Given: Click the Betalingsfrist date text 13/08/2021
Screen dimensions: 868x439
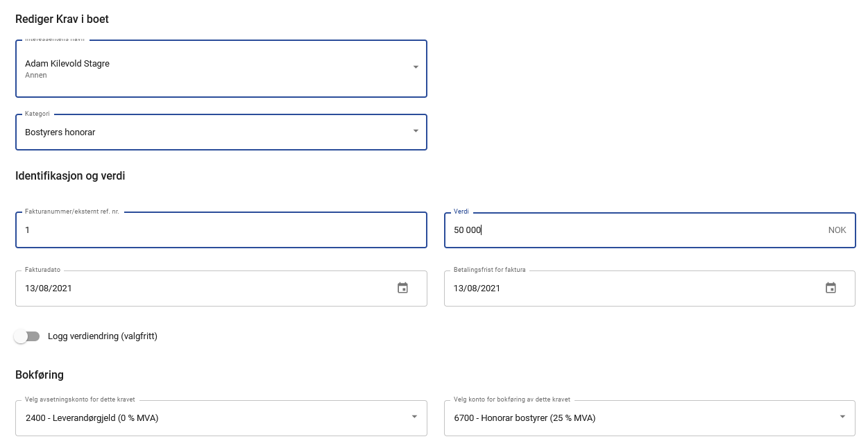Looking at the screenshot, I should point(477,289).
